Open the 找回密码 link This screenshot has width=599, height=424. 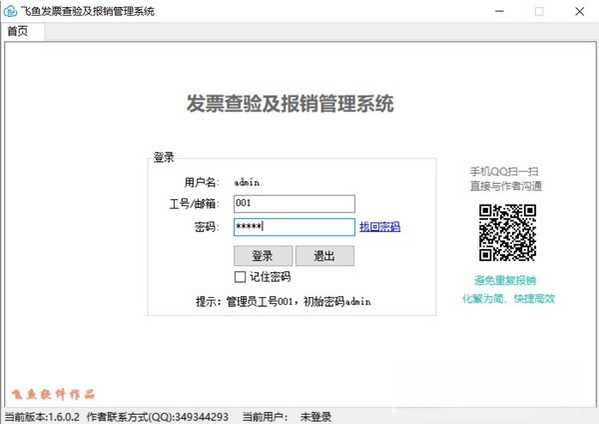[x=380, y=227]
